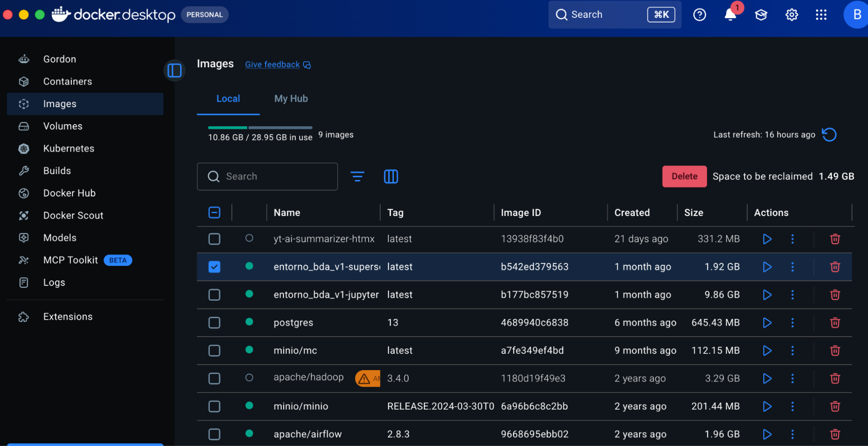Delete the yt-ai-summarizer-htmx image via trash
The height and width of the screenshot is (446, 868).
[835, 239]
